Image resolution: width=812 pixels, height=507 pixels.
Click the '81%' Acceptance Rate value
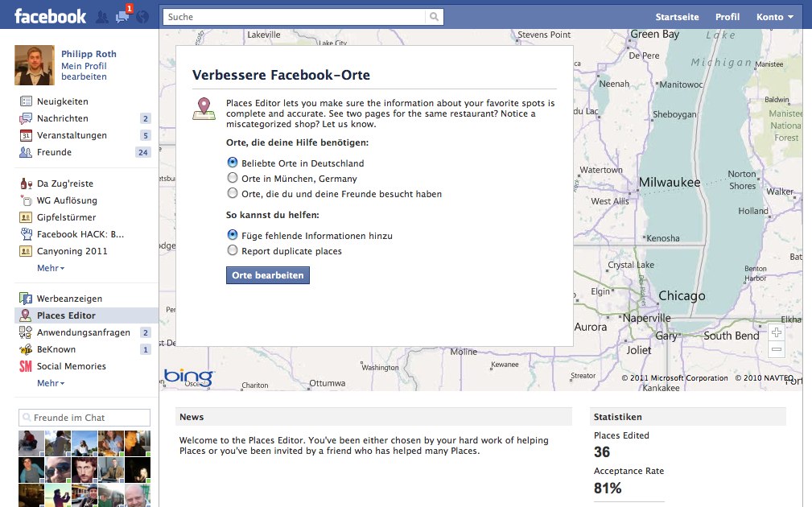point(608,488)
